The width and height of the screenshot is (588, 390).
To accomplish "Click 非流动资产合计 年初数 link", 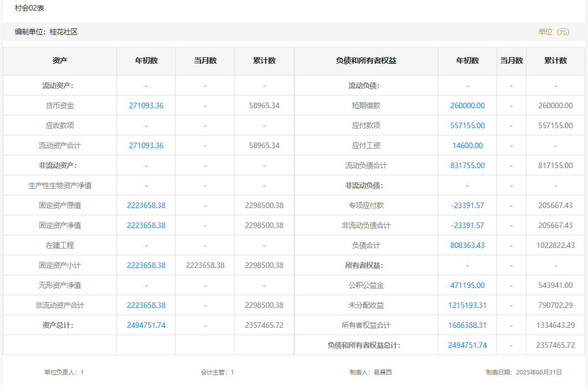I will point(146,305).
